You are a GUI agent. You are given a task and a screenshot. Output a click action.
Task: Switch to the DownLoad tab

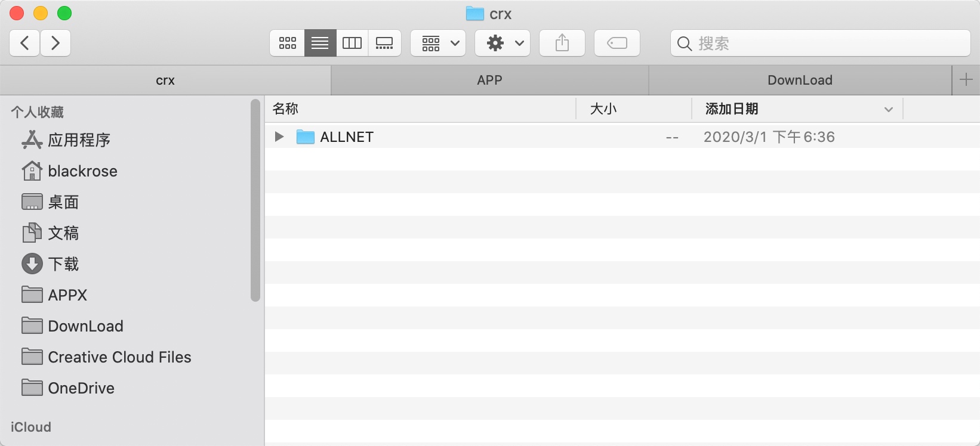point(800,80)
